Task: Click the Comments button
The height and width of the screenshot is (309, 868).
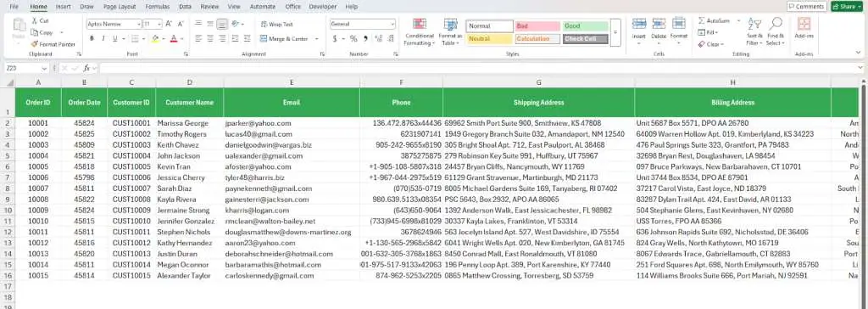Action: pyautogui.click(x=807, y=7)
